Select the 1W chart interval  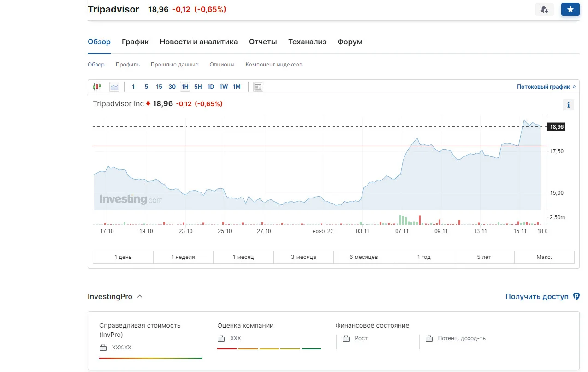tap(224, 86)
